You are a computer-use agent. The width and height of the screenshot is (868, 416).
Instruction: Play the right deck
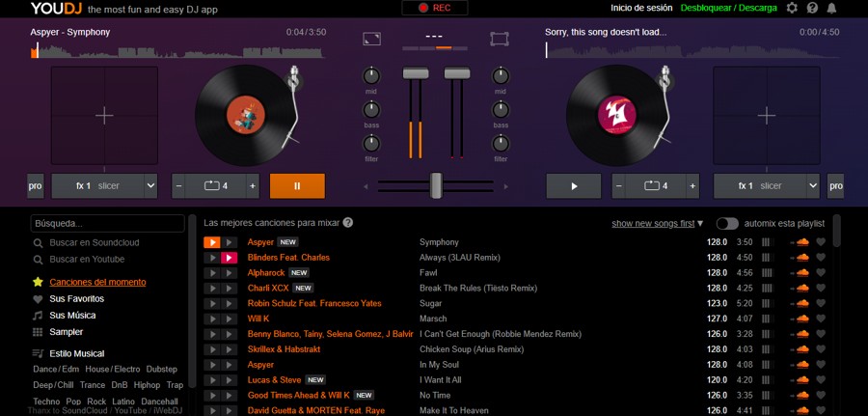pos(574,186)
